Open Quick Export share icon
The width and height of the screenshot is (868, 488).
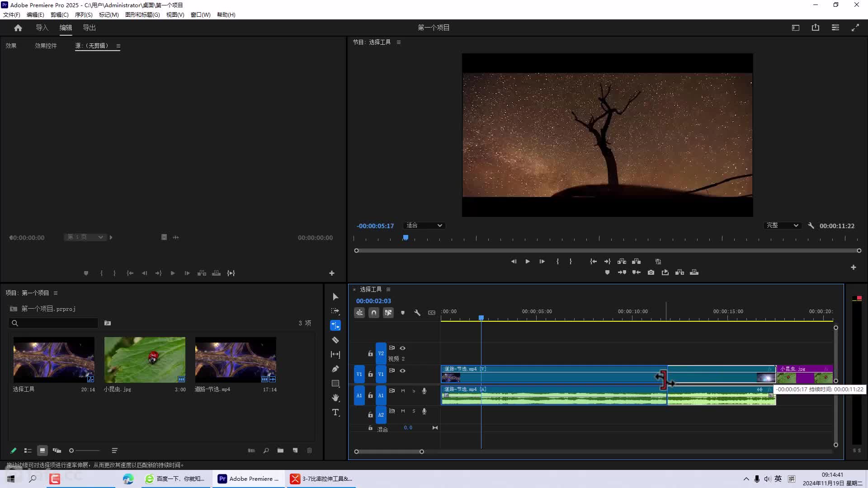pos(816,28)
